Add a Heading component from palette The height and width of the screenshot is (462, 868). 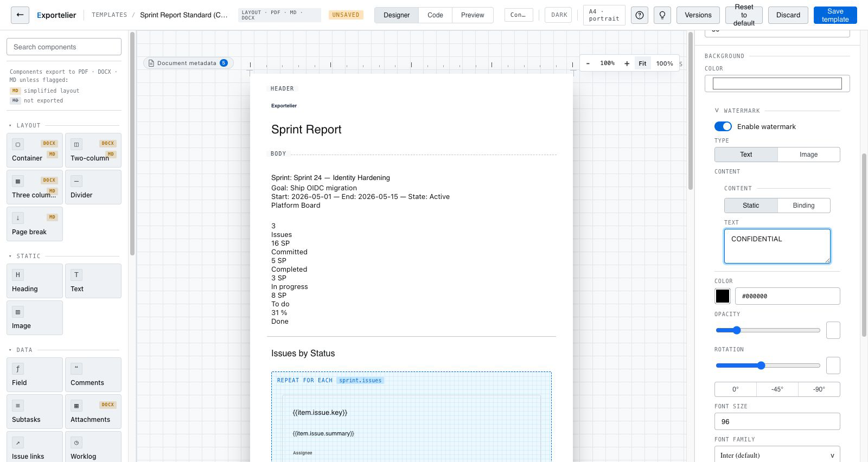pos(35,281)
